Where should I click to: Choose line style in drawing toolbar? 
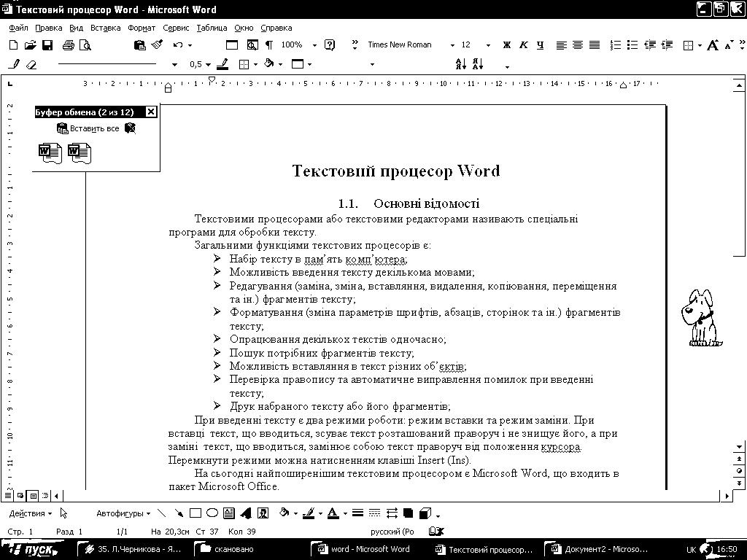point(357,513)
